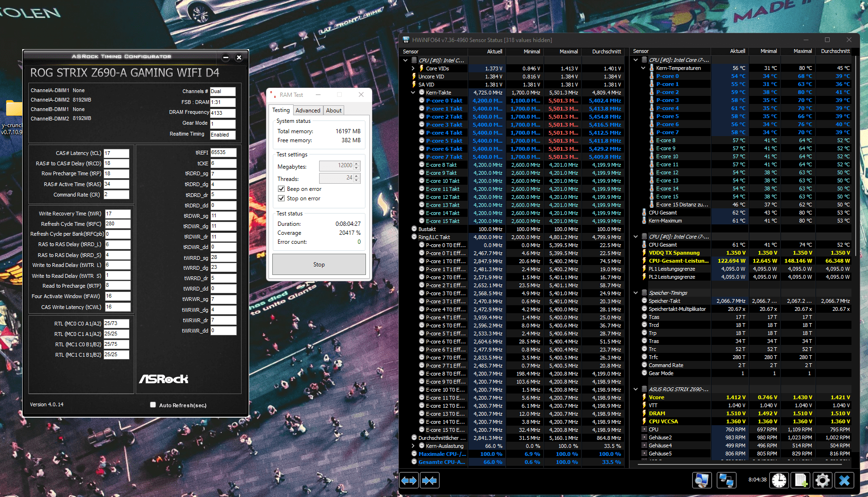Select the desktop folder icon at left edge
Viewport: 868px width, 497px height.
pos(14,108)
